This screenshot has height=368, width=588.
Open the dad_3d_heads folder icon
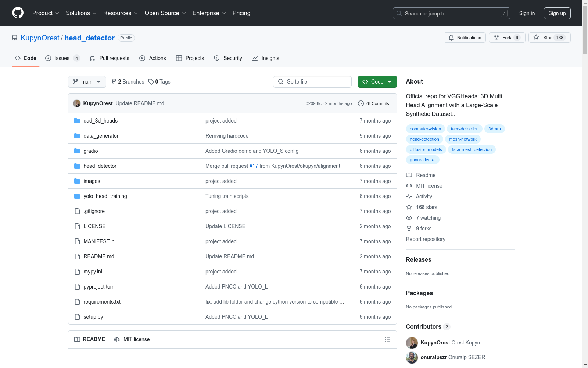point(77,121)
